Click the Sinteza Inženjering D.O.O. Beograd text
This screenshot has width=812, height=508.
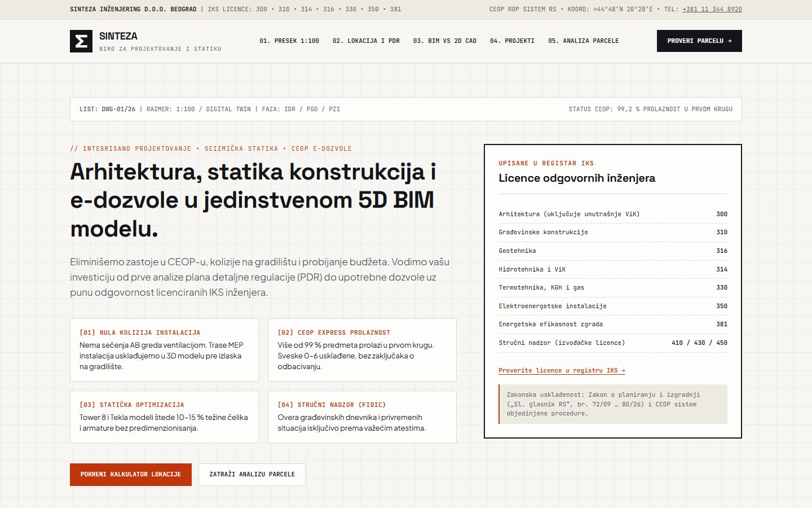pyautogui.click(x=133, y=9)
